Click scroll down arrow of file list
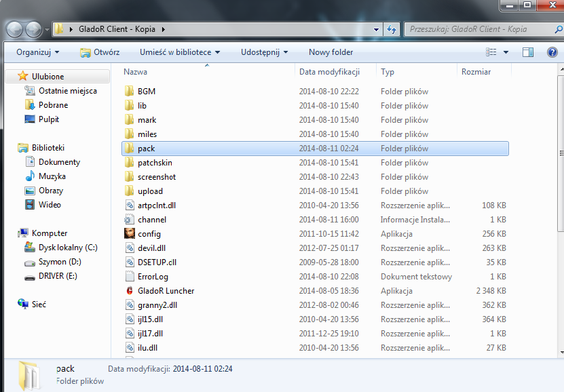Image resolution: width=564 pixels, height=392 pixels. (x=561, y=353)
